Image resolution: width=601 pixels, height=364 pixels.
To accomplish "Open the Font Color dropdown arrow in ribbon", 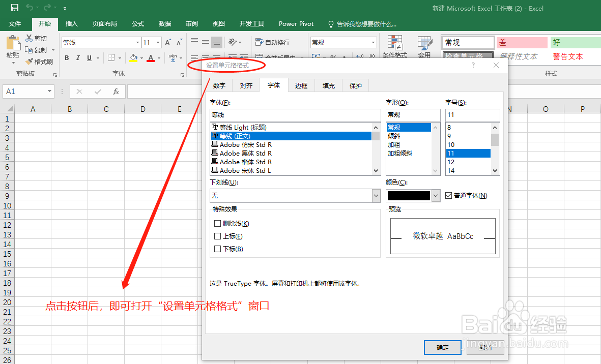I will coord(159,58).
